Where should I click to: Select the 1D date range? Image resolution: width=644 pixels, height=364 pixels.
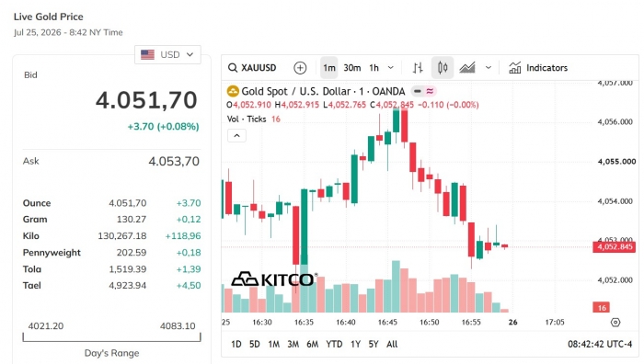(236, 344)
